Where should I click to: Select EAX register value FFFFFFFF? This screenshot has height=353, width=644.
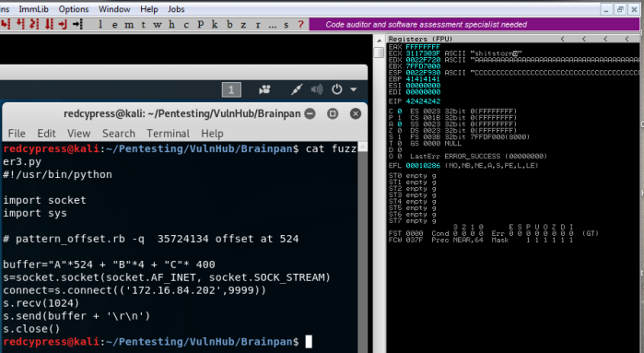(423, 47)
